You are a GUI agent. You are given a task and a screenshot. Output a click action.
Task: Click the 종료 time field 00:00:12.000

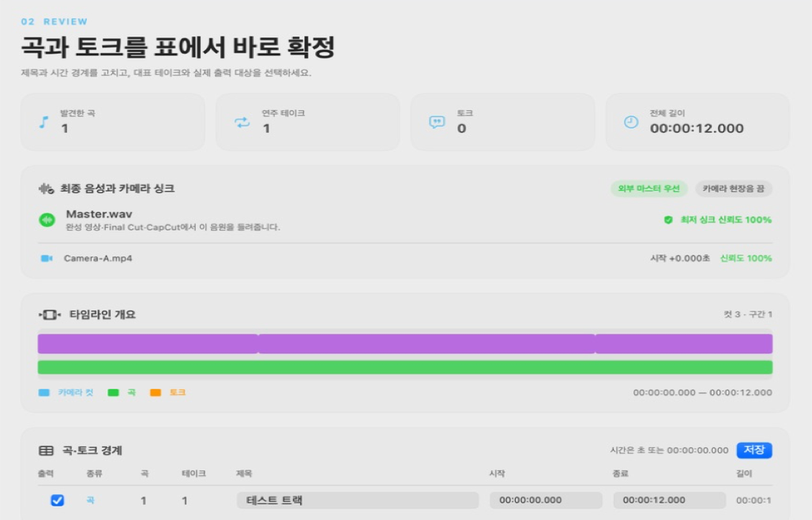670,500
